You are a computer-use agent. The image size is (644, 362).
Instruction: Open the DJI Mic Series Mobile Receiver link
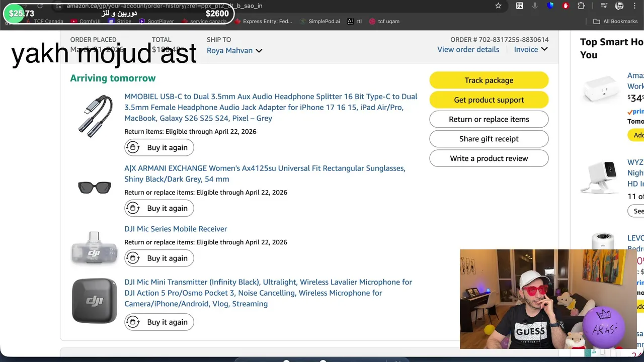[176, 229]
